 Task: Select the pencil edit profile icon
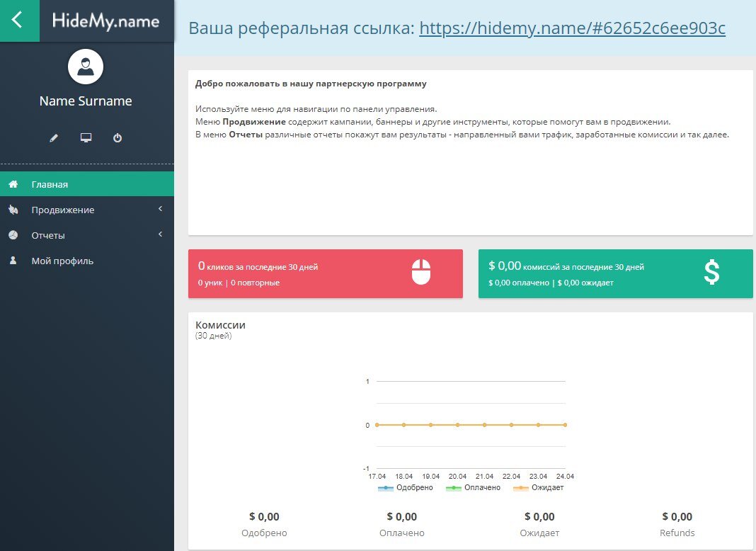[54, 138]
